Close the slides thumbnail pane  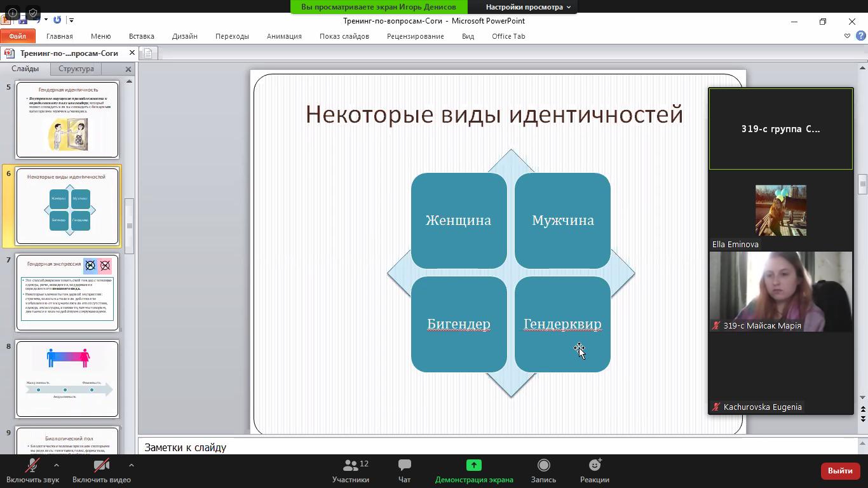[x=128, y=69]
